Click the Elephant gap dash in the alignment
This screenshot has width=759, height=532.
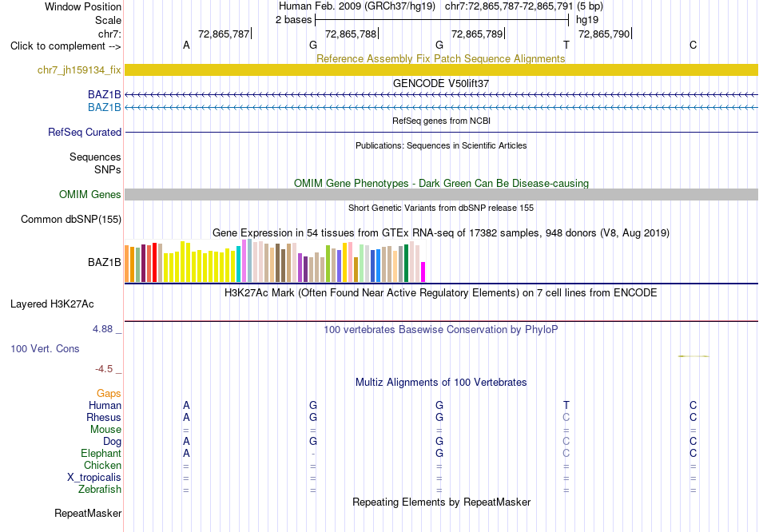click(x=313, y=454)
